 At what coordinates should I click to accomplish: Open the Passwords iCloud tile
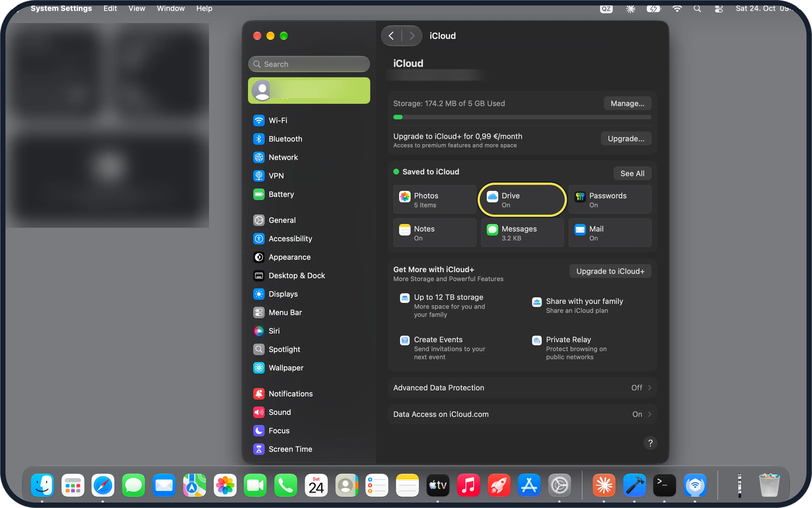tap(610, 200)
